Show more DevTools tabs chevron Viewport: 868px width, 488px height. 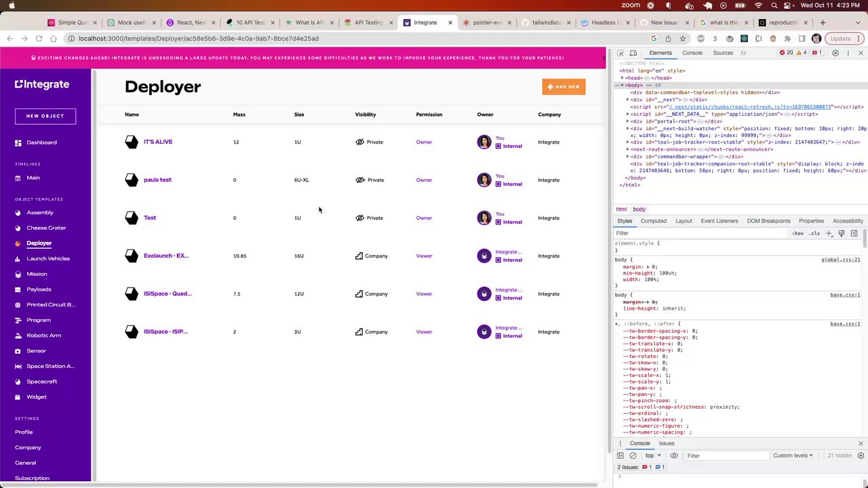(743, 53)
